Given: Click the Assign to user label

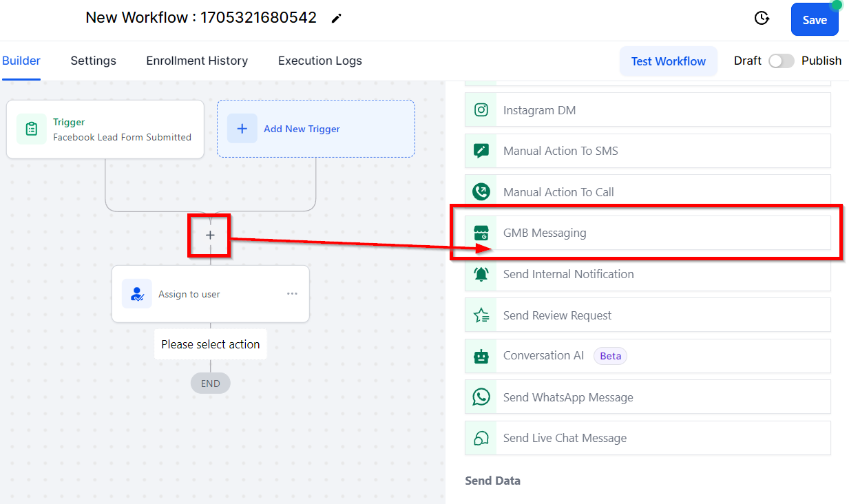Looking at the screenshot, I should click(189, 294).
